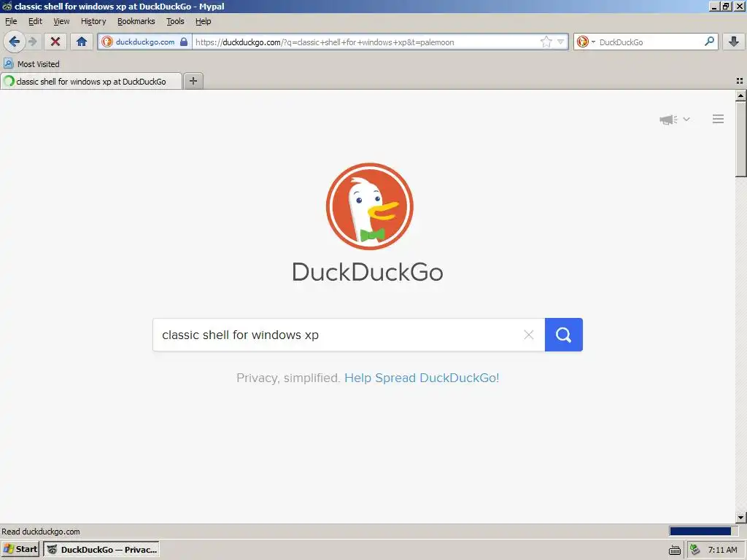Click the megaphone announcements icon
This screenshot has height=560, width=747.
pyautogui.click(x=668, y=120)
